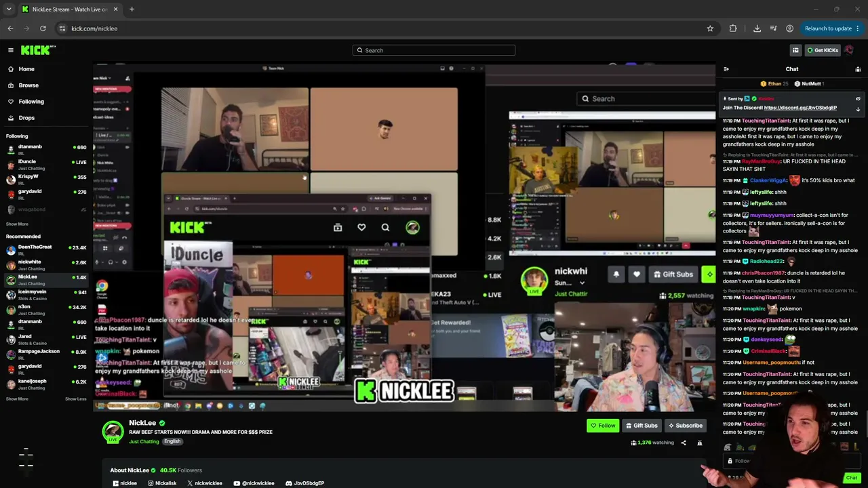This screenshot has width=868, height=488.
Task: Open the user profile avatar on Kick
Action: click(x=848, y=50)
